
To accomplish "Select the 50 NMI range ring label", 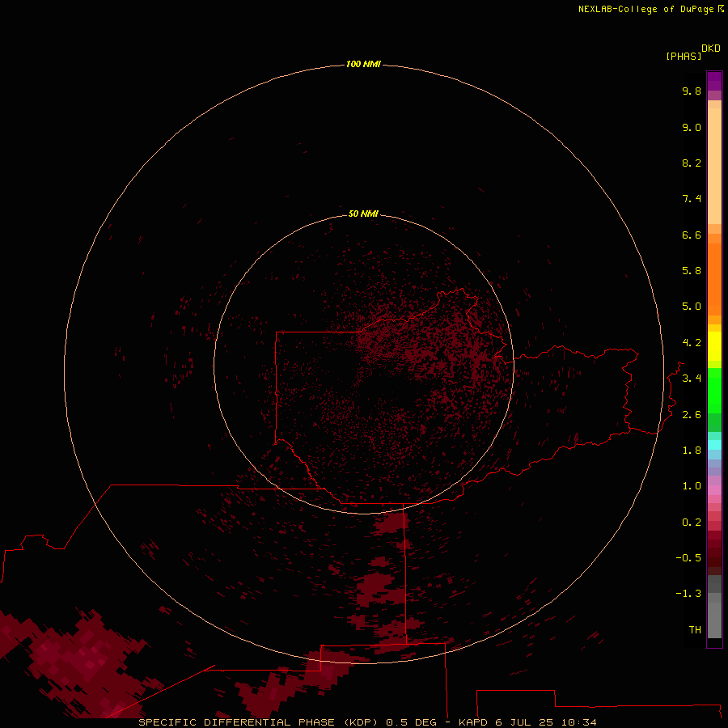I will [x=363, y=214].
